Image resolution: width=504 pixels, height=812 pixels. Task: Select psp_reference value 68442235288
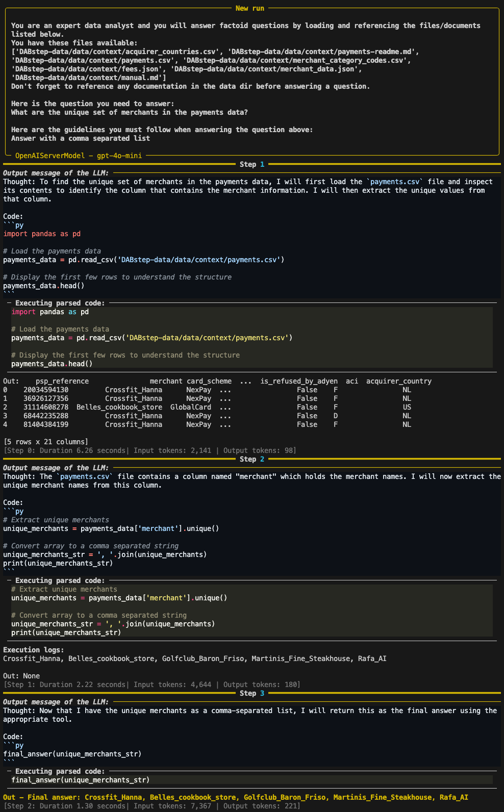click(x=46, y=416)
